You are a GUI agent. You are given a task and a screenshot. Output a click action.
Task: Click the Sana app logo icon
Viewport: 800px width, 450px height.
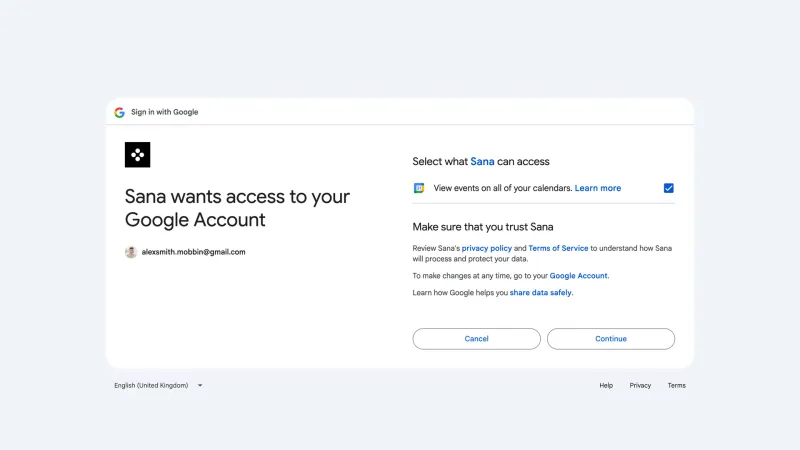click(138, 155)
